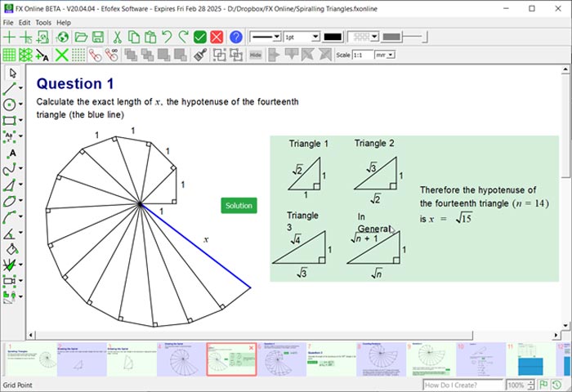Expand the circle tool options arrow
Viewport: 572px width, 392px height.
click(20, 105)
